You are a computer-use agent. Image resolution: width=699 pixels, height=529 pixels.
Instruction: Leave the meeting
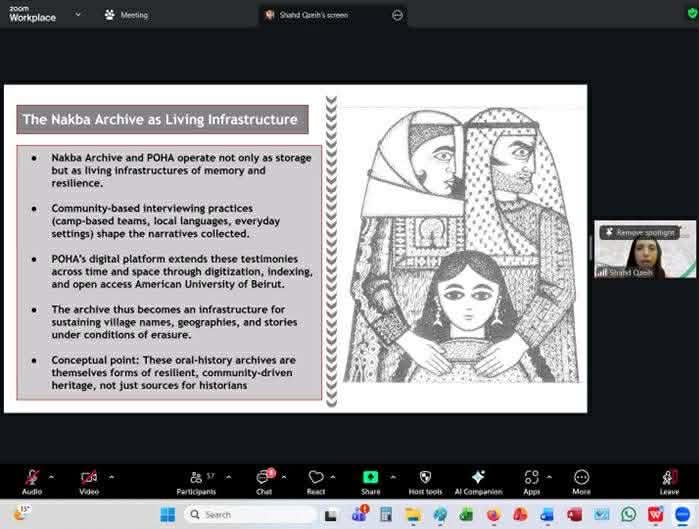pyautogui.click(x=669, y=479)
